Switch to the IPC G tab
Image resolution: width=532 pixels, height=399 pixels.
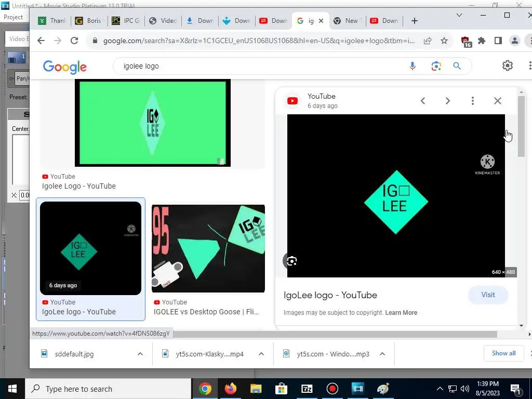coord(126,21)
